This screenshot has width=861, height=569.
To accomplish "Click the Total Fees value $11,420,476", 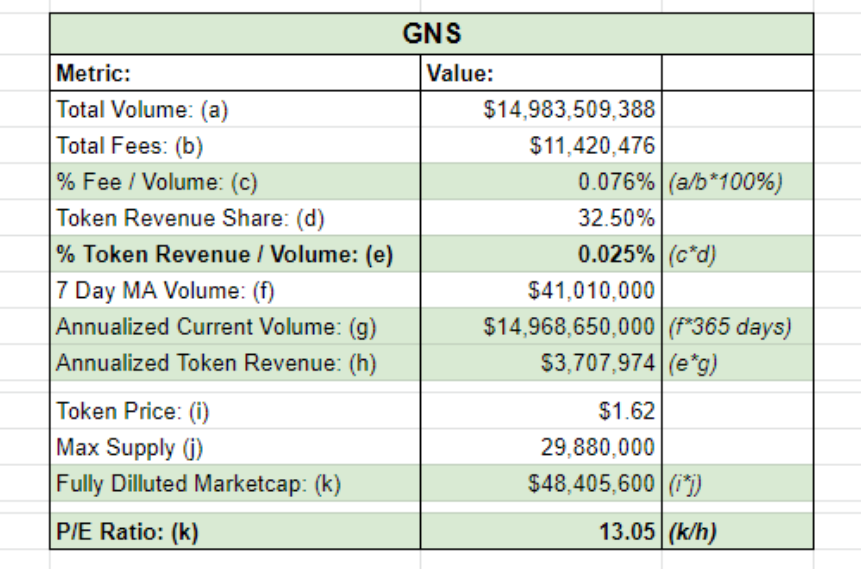I will click(x=592, y=146).
